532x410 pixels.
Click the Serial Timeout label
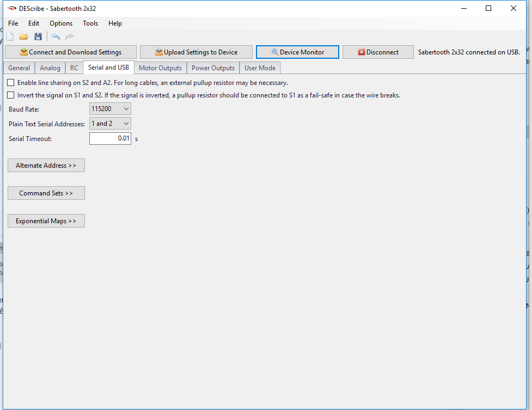point(30,139)
